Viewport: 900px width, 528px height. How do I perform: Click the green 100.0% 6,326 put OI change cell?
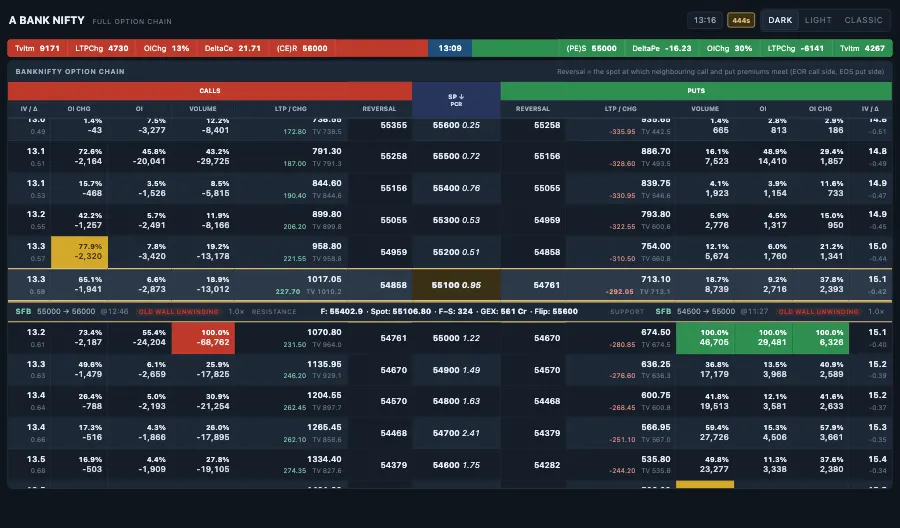(x=821, y=338)
